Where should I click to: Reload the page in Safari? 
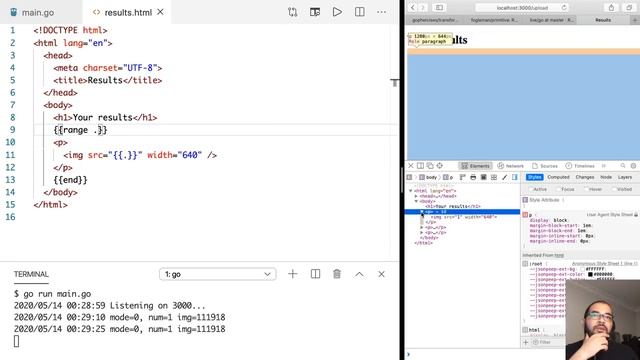pos(564,8)
